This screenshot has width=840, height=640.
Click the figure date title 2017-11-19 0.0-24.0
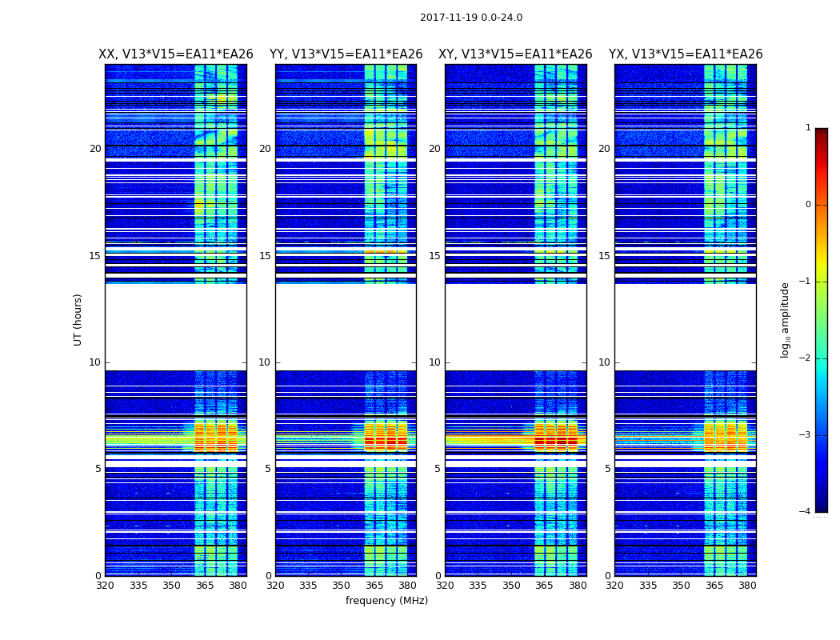coord(470,18)
